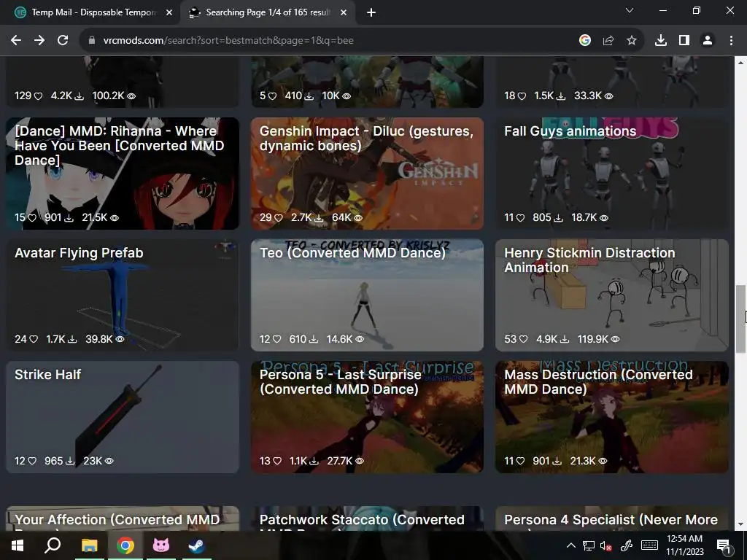The image size is (747, 560).
Task: Open a new browser tab
Action: (x=371, y=13)
